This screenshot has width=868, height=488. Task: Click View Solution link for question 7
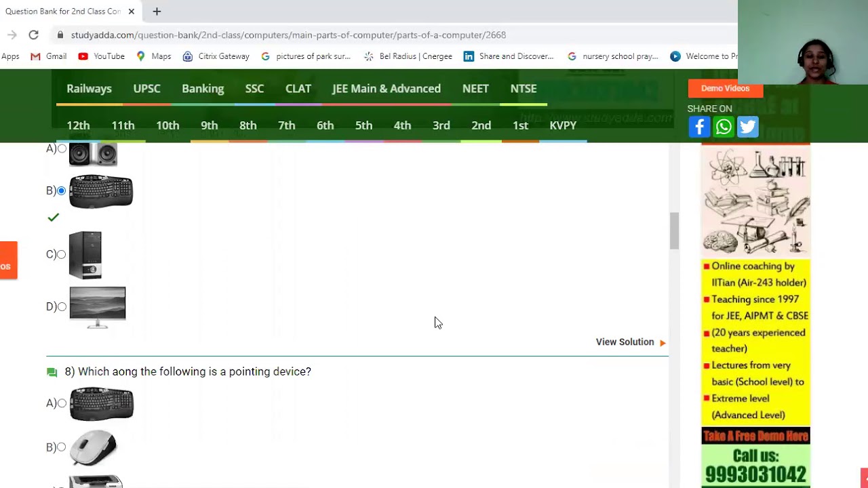click(625, 342)
